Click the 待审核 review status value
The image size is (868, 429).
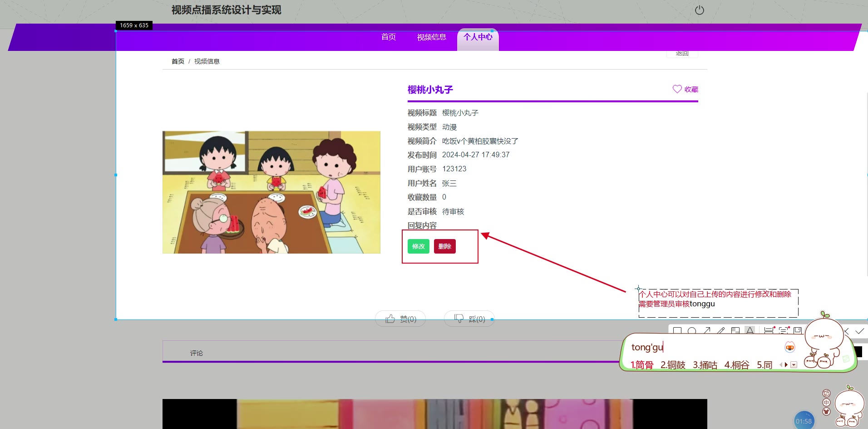coord(453,212)
